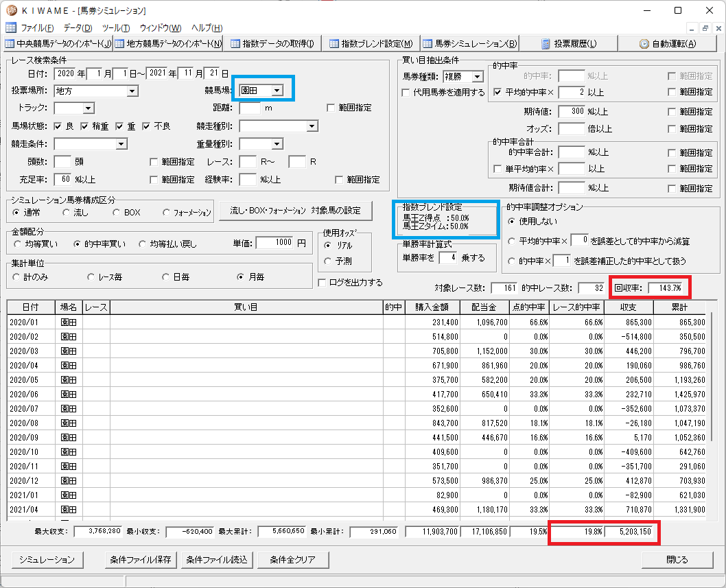Select 日毎 radio button

pos(165,277)
